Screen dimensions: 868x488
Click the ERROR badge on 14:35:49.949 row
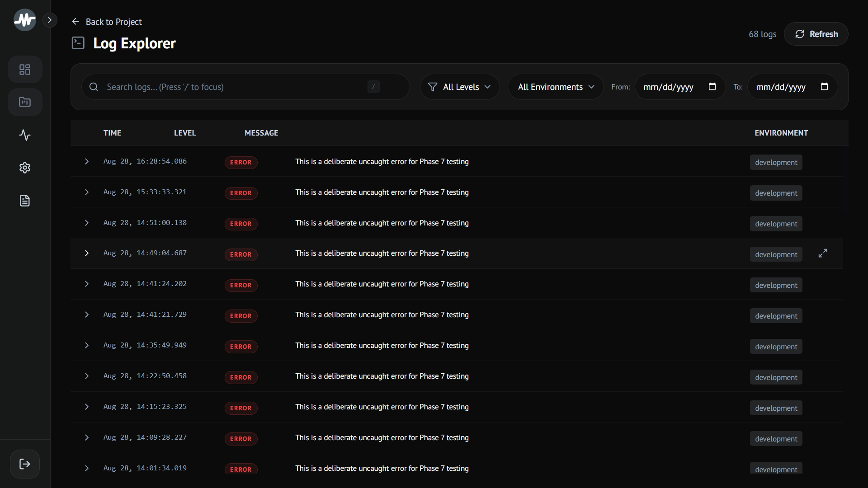[x=241, y=347]
